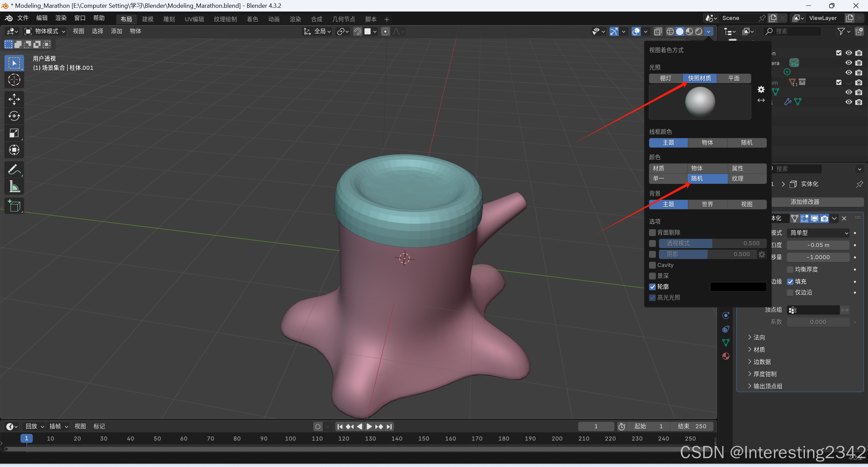Open the 简单型 mode dropdown
868x467 pixels.
[819, 233]
